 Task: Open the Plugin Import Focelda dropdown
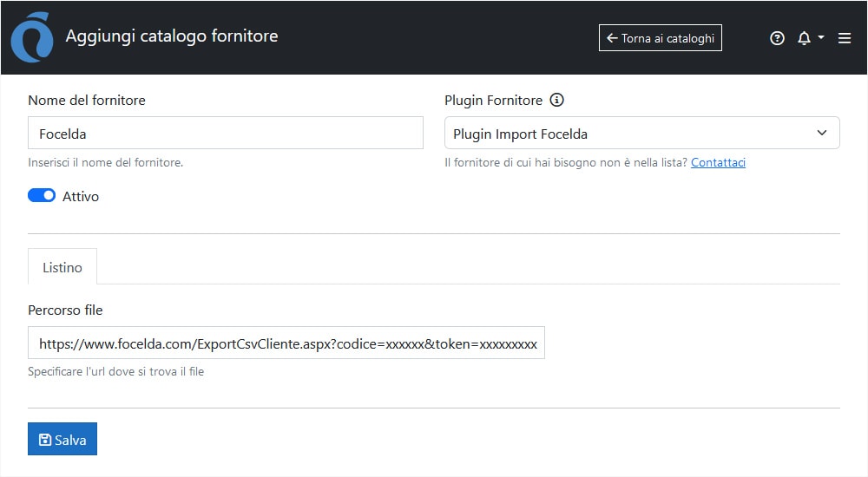641,133
